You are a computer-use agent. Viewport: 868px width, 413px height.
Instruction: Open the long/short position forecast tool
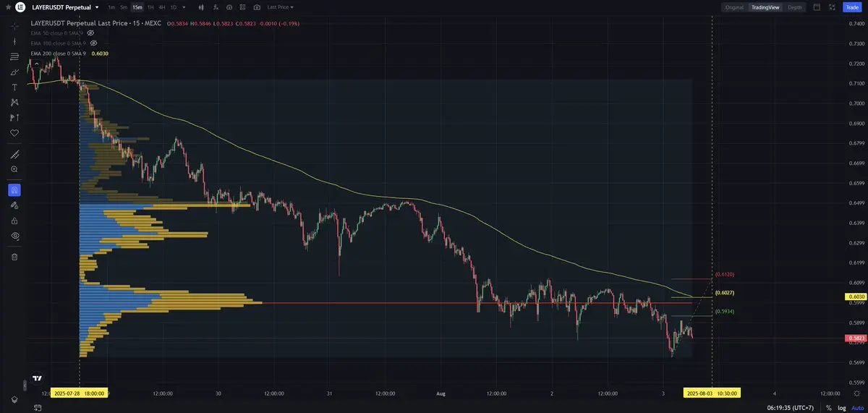(14, 118)
